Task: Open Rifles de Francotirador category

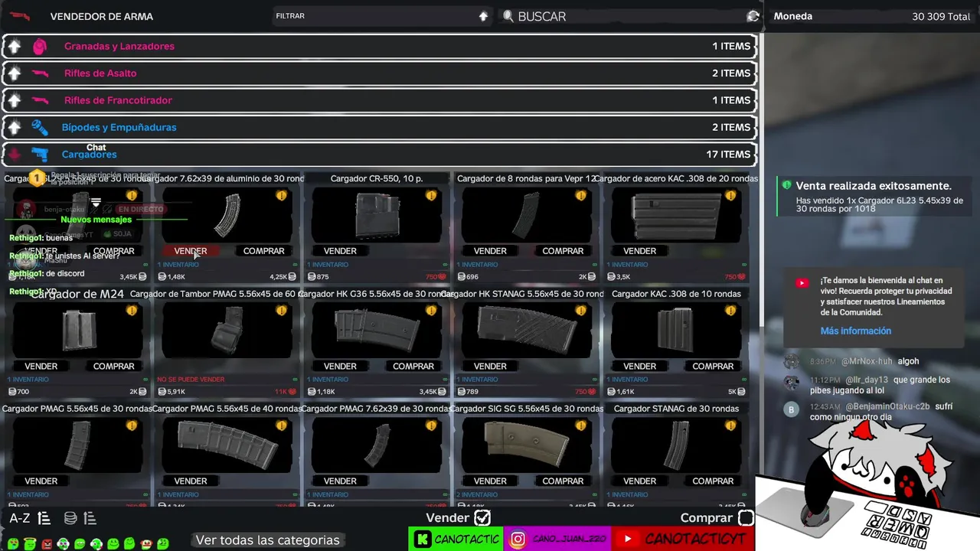Action: [380, 100]
